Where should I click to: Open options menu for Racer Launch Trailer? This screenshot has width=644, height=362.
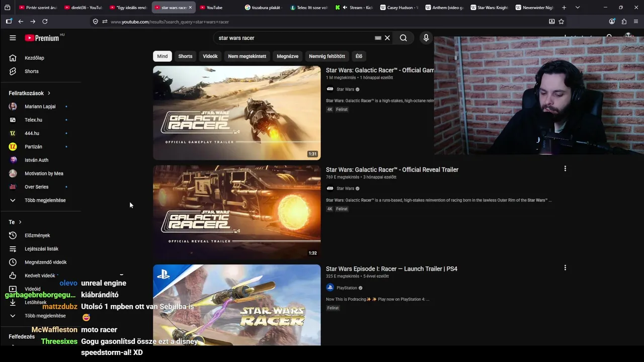[x=565, y=268]
